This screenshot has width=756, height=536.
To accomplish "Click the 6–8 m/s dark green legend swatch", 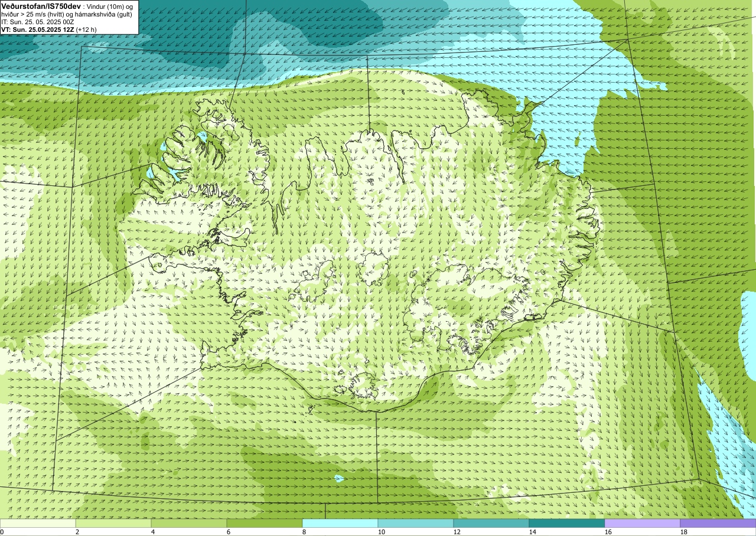I will [265, 523].
